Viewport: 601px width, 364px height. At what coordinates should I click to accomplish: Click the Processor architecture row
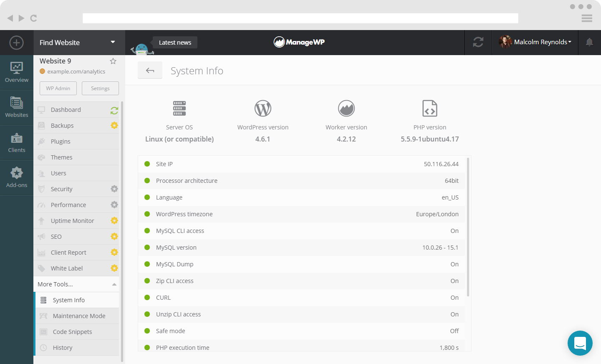(302, 181)
